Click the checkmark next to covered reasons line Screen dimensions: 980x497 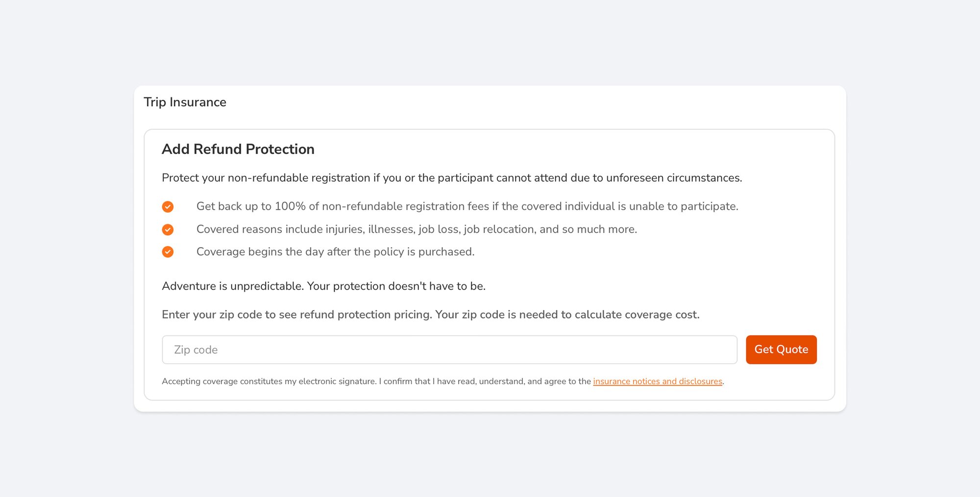click(168, 229)
